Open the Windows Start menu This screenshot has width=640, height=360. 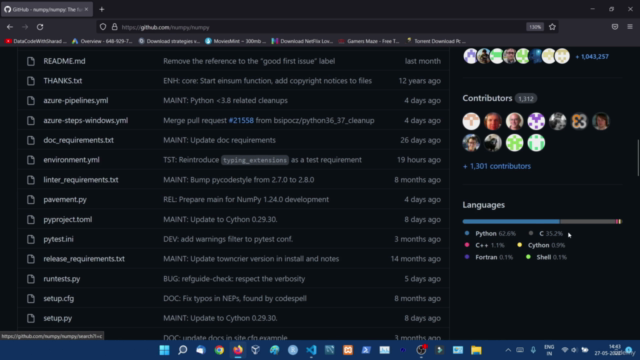[164, 350]
